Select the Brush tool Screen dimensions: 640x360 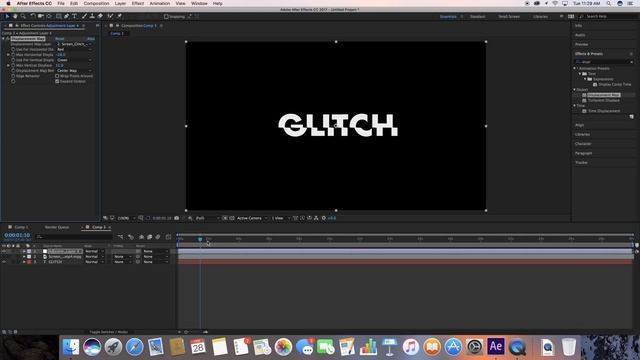click(x=84, y=16)
